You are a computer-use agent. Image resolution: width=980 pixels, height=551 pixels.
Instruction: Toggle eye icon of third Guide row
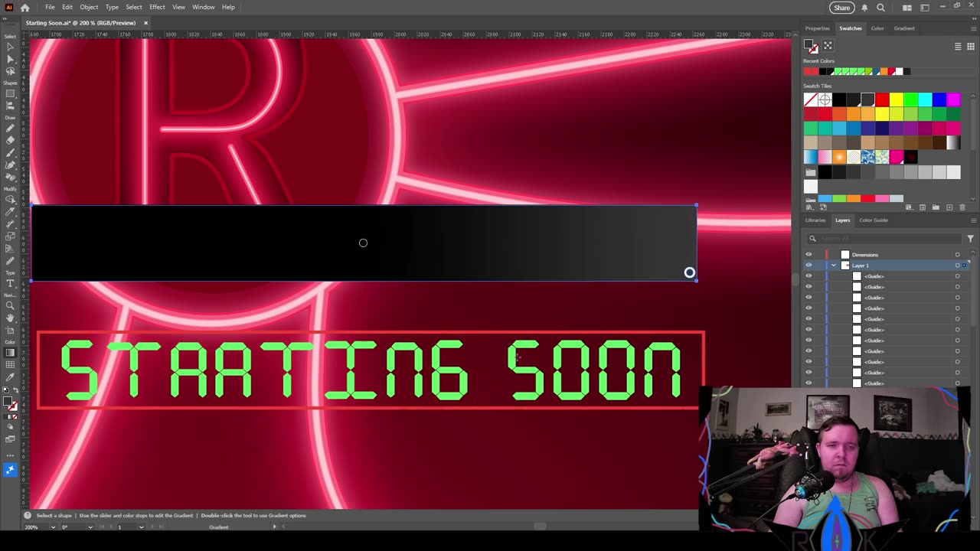808,298
